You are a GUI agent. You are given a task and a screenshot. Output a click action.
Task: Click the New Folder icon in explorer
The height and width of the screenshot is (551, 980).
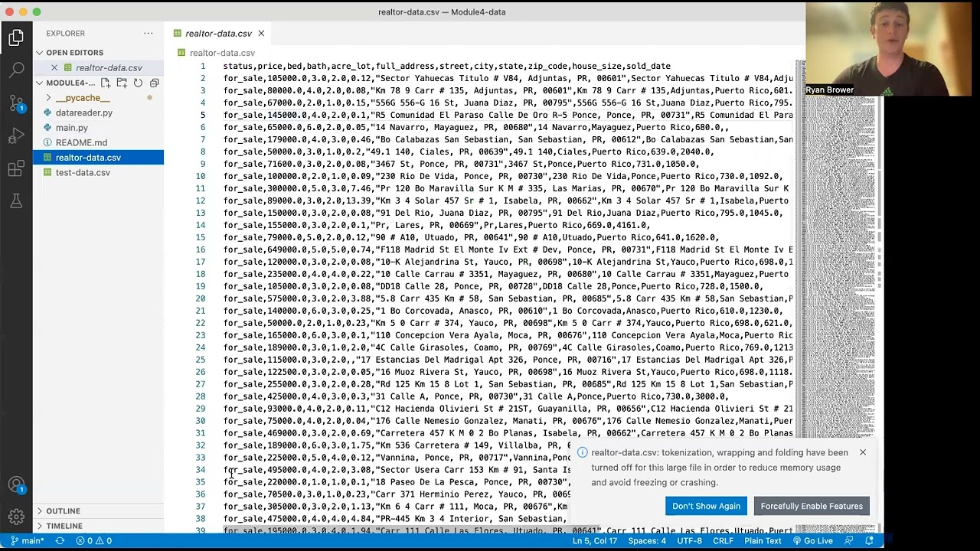[x=122, y=83]
